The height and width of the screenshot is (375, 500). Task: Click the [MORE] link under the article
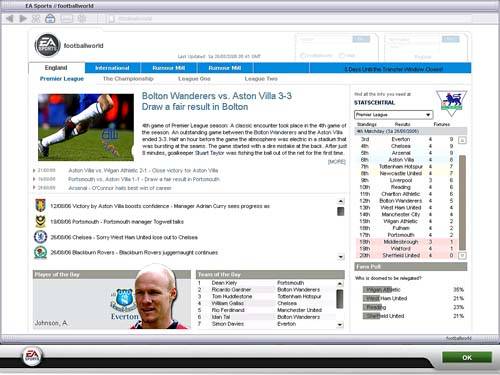[x=337, y=162]
